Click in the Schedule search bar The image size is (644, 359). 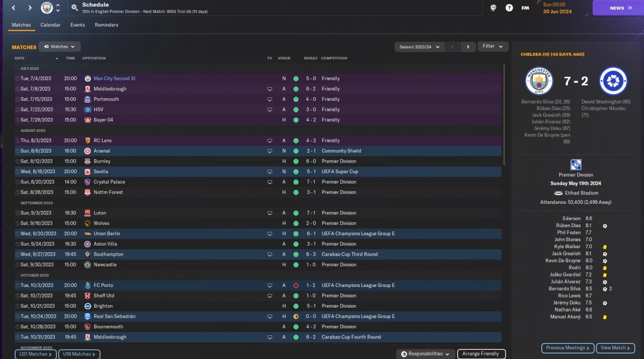pos(274,8)
